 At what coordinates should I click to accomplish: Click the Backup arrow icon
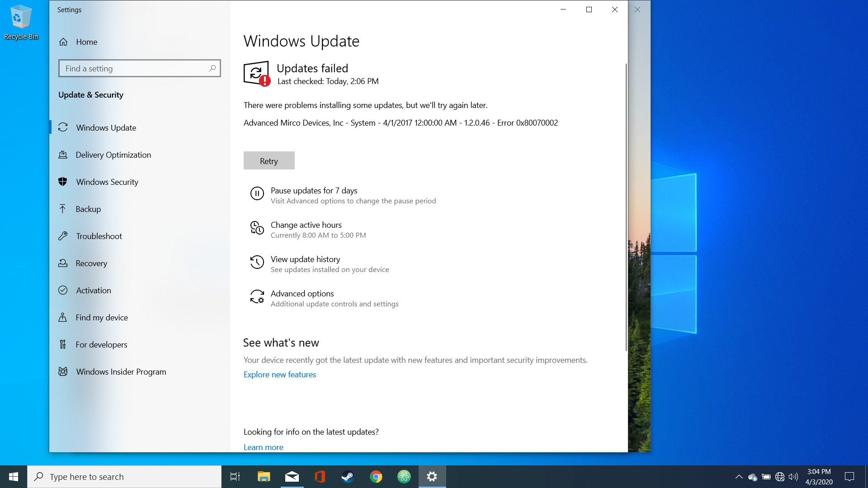(63, 209)
